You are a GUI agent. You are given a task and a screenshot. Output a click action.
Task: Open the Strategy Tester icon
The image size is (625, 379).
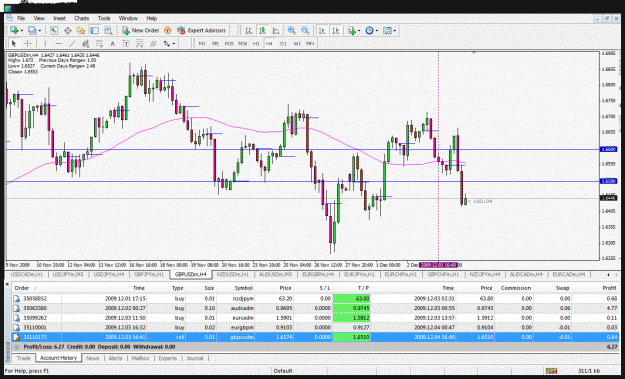[x=108, y=30]
